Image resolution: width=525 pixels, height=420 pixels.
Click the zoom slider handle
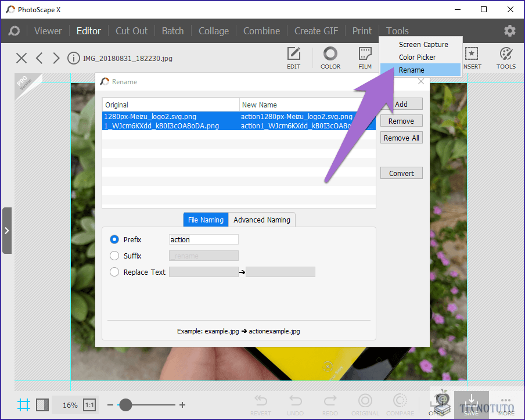pos(125,405)
